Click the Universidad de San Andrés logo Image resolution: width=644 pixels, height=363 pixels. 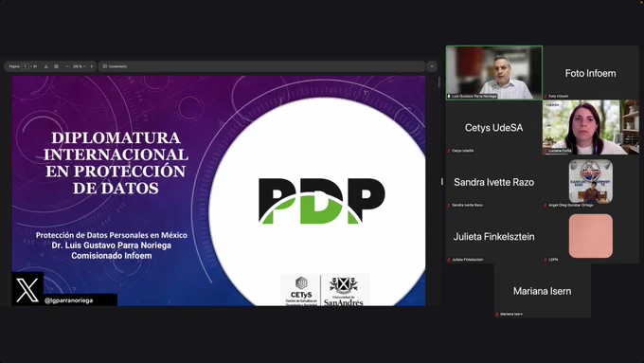(x=344, y=292)
